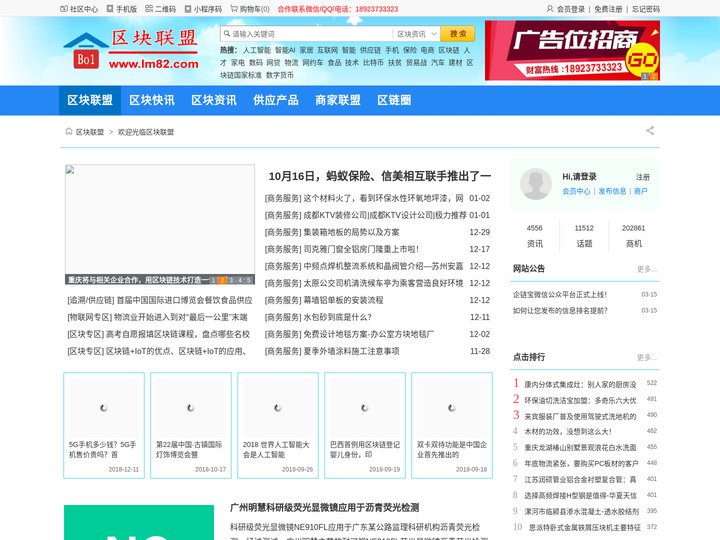The height and width of the screenshot is (540, 720).
Task: Click the yellow 搜索 search button
Action: point(458,34)
